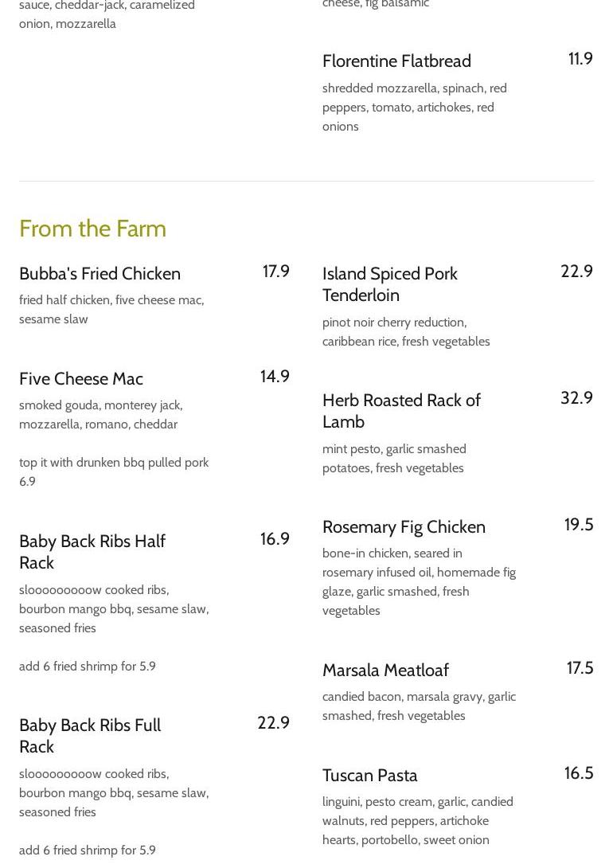Click the 32.9 price for lamb
This screenshot has height=868, width=613.
(x=576, y=398)
